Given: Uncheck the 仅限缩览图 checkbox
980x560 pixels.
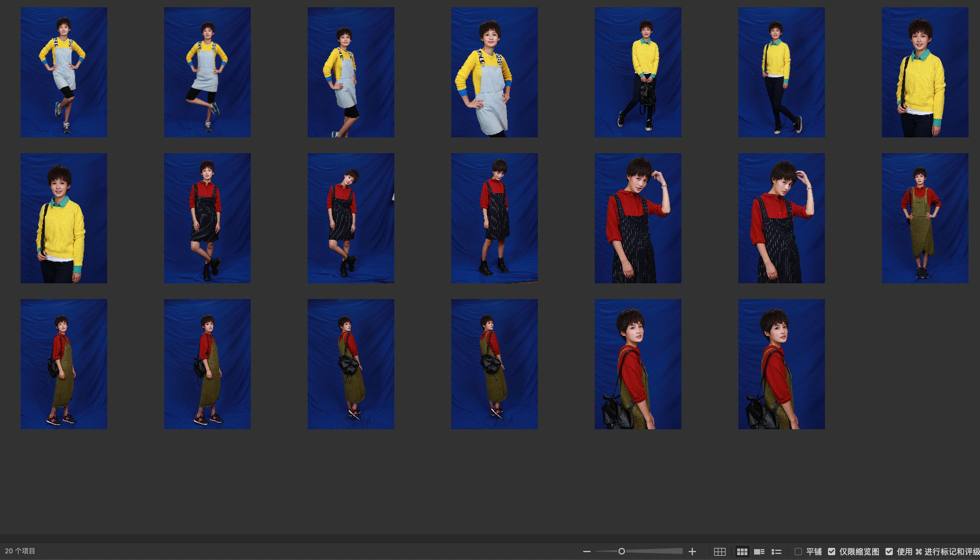Looking at the screenshot, I should tap(832, 552).
